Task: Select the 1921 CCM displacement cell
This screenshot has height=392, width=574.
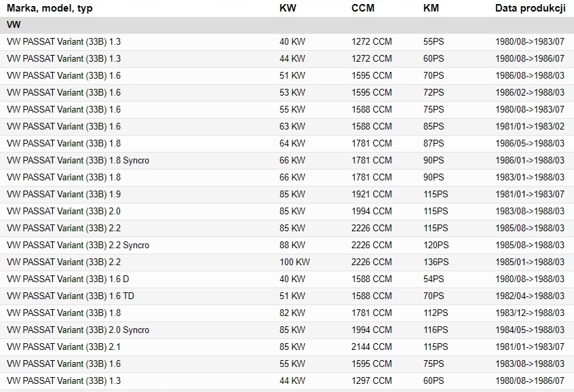Action: pos(371,194)
